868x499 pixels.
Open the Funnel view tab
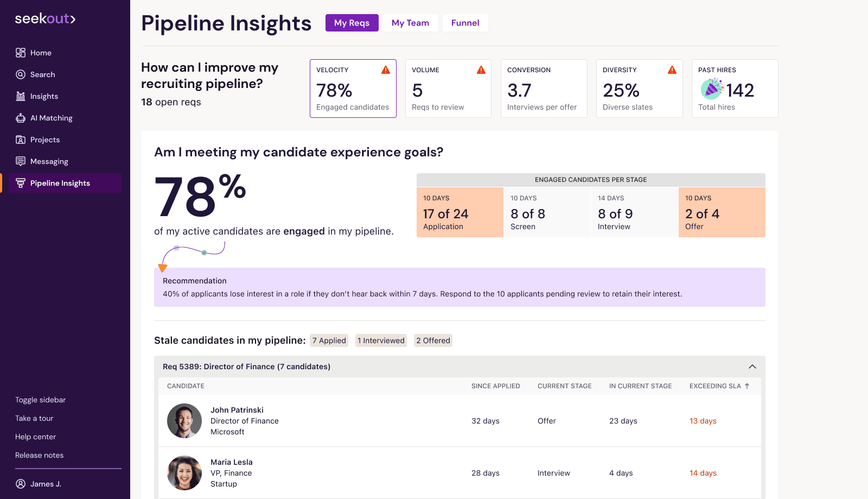465,23
